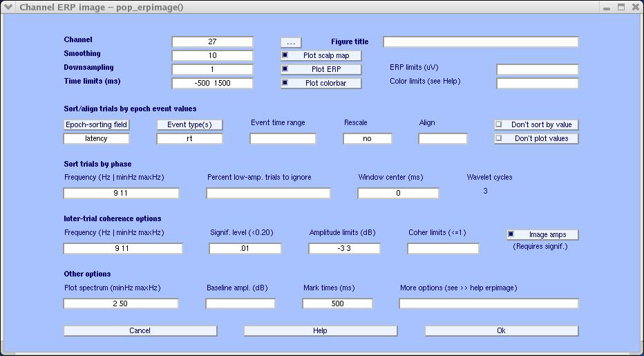Click the Epoch-sorting field button
Screen dimensions: 644x356
click(97, 124)
